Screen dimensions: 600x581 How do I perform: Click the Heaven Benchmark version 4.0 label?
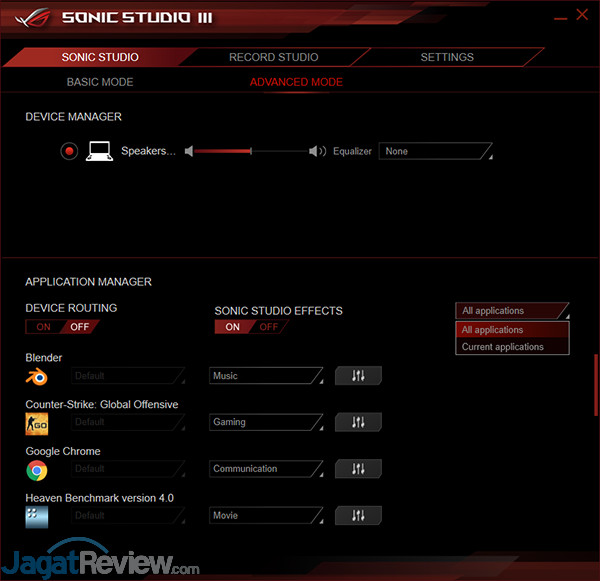99,498
